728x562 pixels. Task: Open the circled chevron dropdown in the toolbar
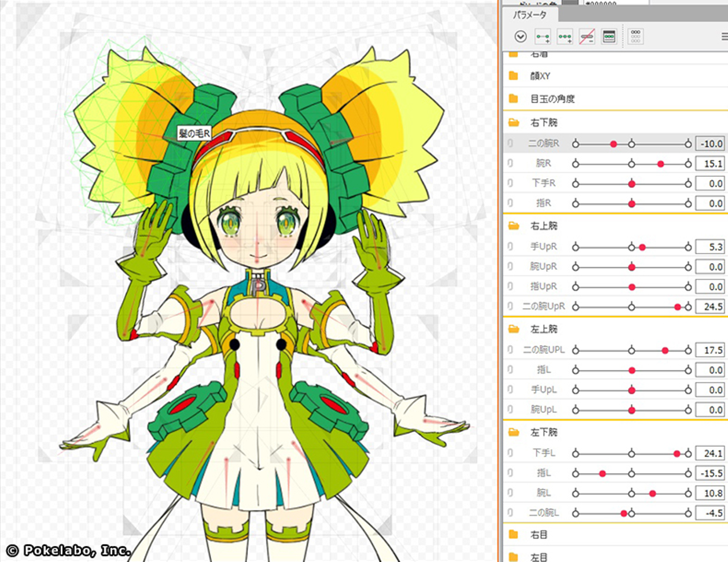[x=521, y=36]
